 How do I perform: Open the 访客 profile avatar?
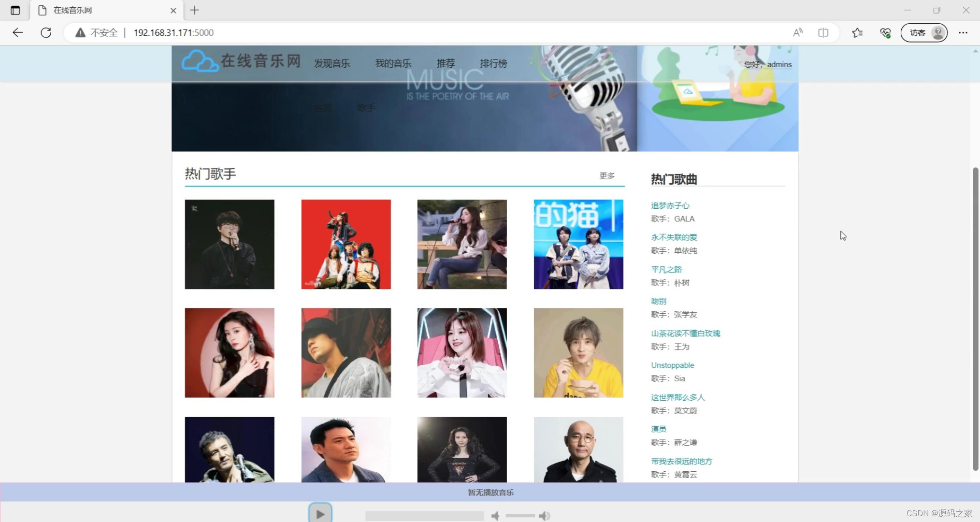937,32
